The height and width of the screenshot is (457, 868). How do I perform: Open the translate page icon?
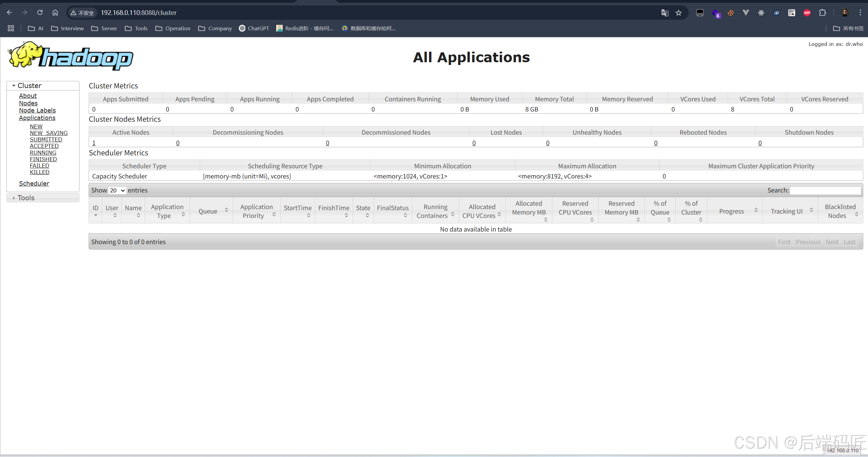pos(665,13)
